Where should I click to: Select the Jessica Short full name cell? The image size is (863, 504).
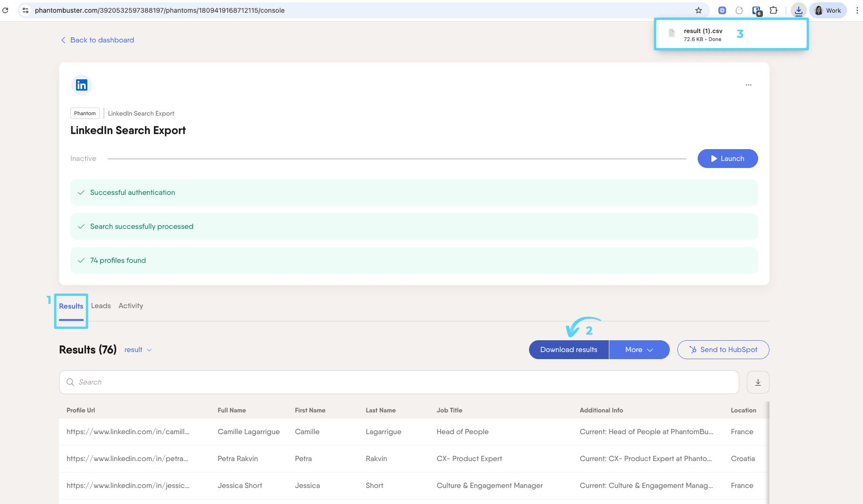240,486
